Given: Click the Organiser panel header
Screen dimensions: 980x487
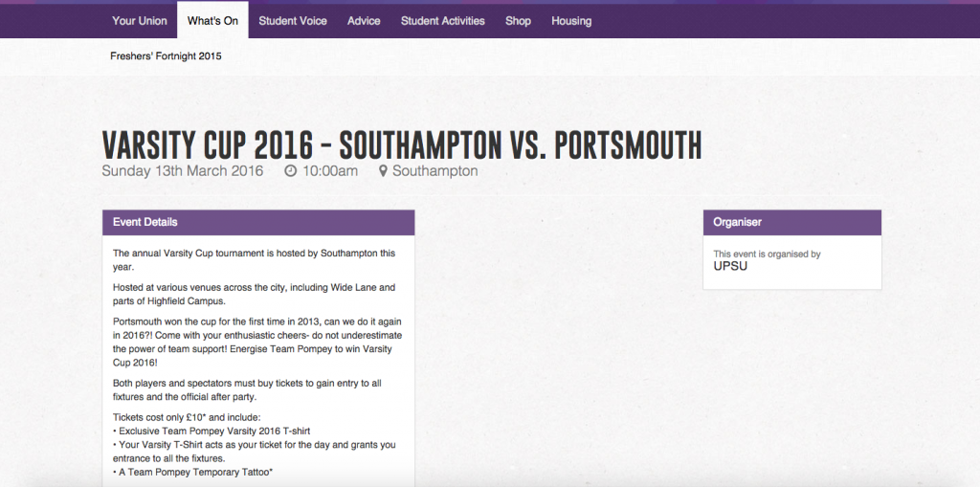Looking at the screenshot, I should click(791, 222).
